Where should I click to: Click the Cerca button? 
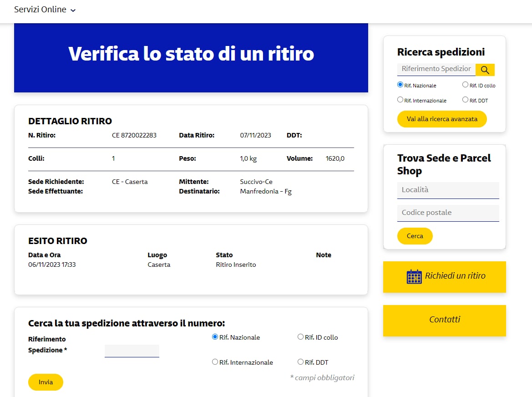pyautogui.click(x=415, y=236)
